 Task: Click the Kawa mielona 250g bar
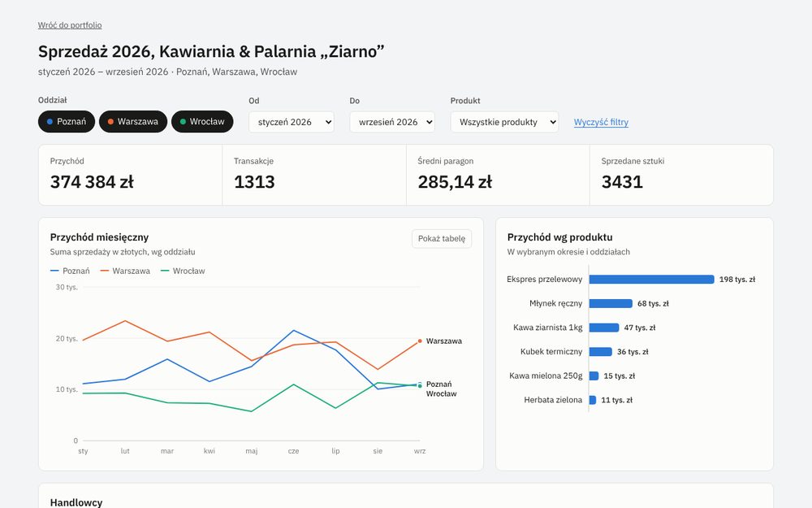(x=594, y=376)
